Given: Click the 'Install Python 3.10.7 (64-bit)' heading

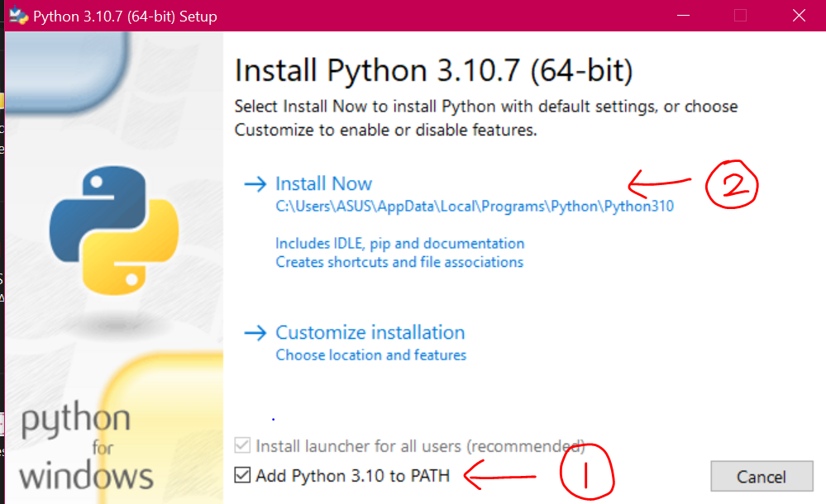Looking at the screenshot, I should (x=433, y=70).
